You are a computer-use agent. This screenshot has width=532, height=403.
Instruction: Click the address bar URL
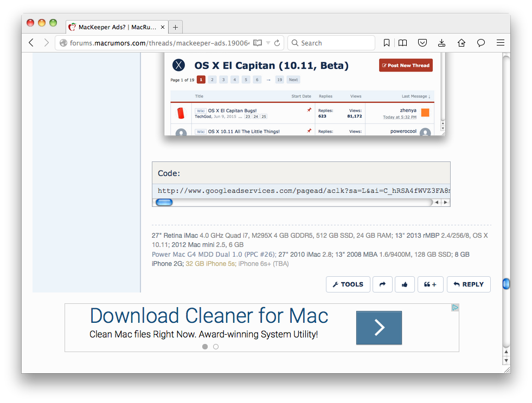pyautogui.click(x=159, y=43)
